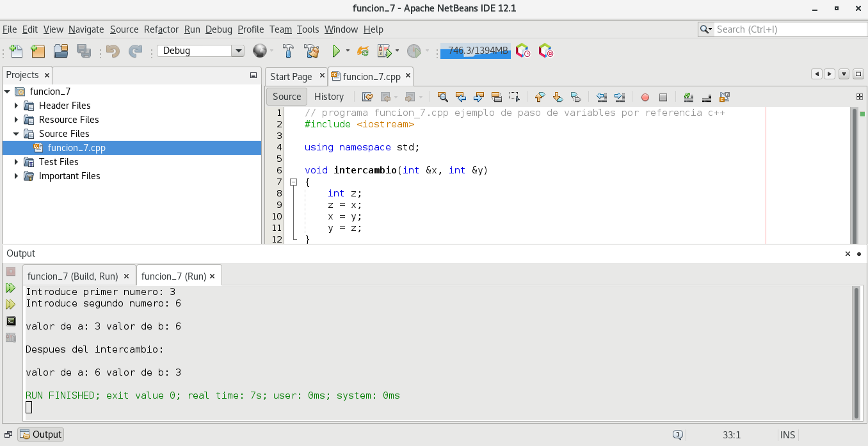Click the memory usage bar 746.3/1394MB
Viewport: 868px width, 446px height.
click(x=475, y=51)
